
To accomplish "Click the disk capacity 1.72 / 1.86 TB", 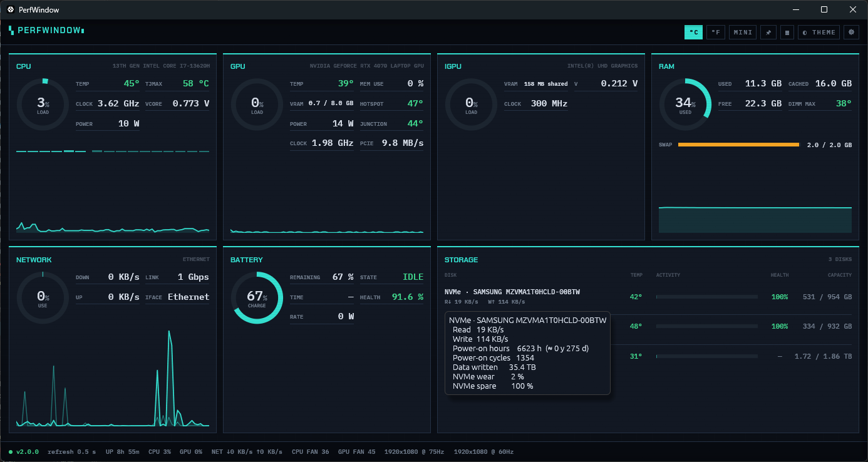I will 823,357.
